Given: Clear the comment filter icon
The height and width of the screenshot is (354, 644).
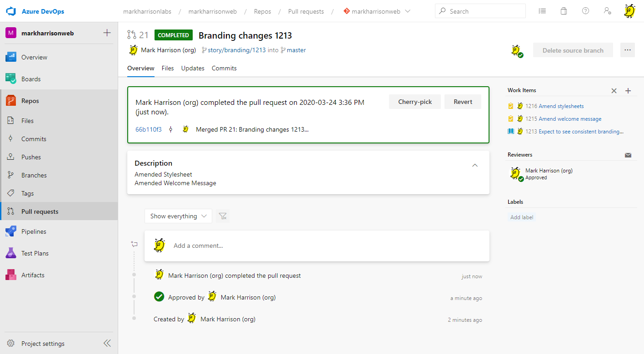Looking at the screenshot, I should tap(223, 216).
